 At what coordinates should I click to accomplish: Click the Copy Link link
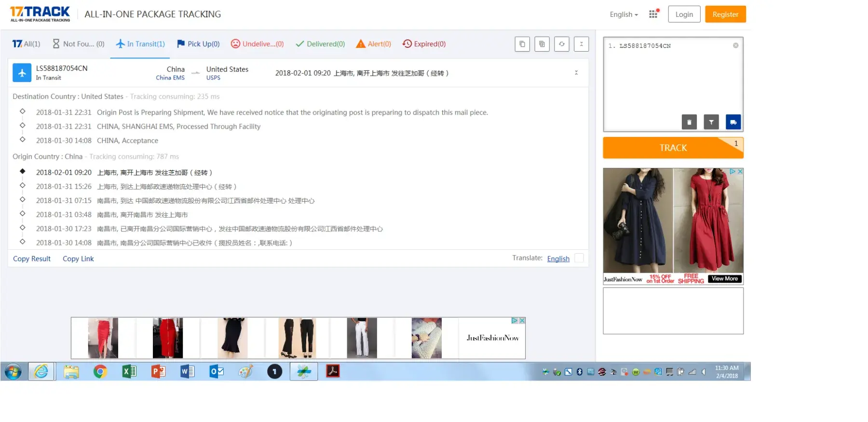point(78,259)
